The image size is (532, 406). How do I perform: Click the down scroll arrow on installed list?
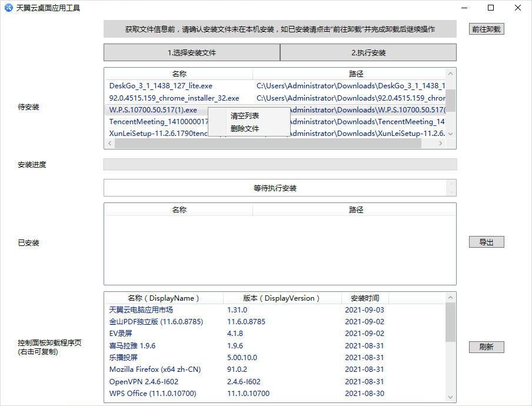pyautogui.click(x=450, y=397)
